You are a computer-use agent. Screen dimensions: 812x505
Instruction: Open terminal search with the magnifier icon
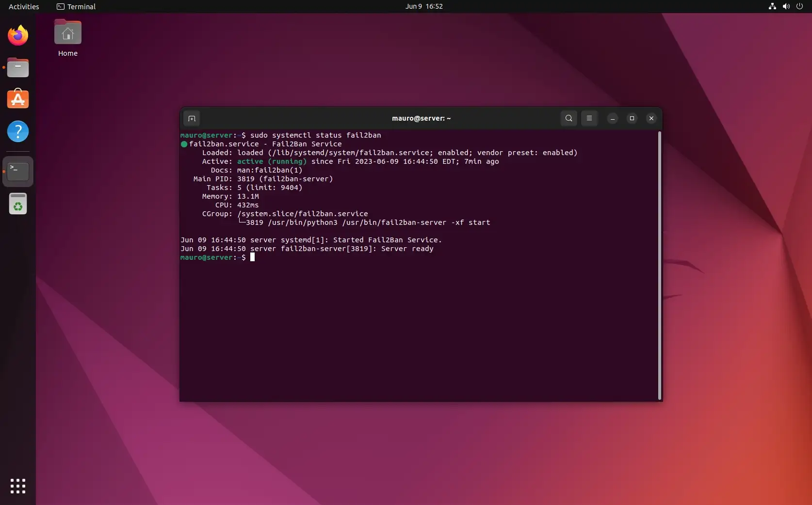[x=568, y=118]
